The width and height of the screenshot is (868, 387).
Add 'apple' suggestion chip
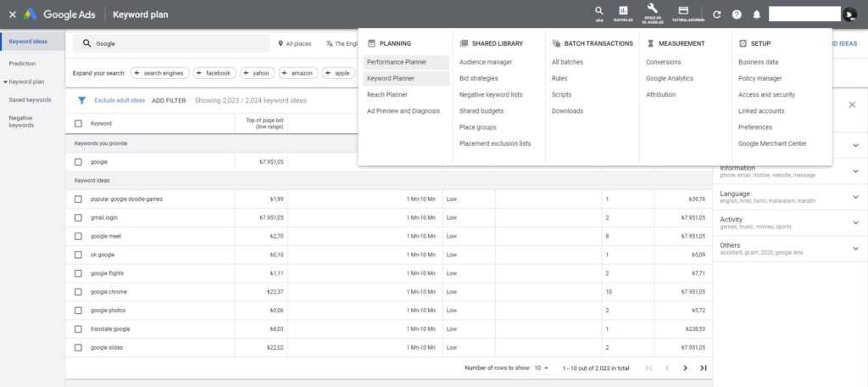338,73
